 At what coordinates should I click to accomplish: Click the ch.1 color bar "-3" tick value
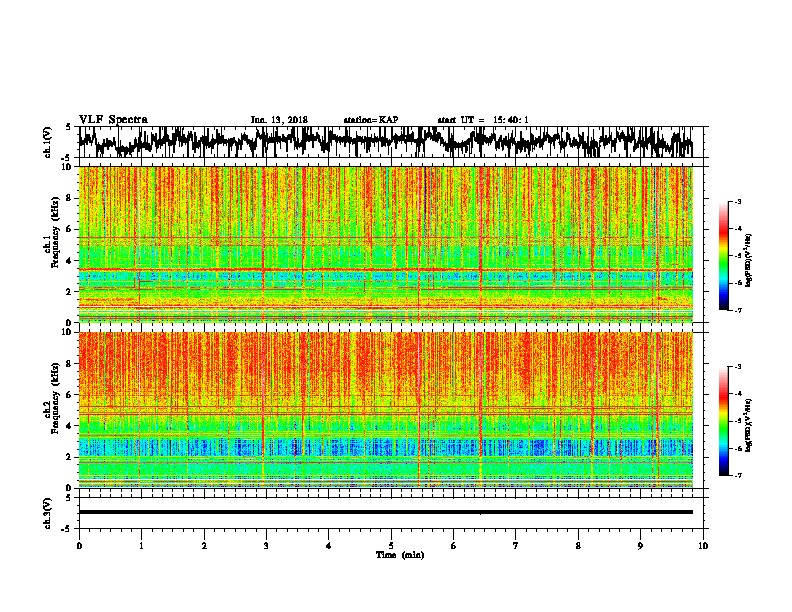pyautogui.click(x=738, y=201)
